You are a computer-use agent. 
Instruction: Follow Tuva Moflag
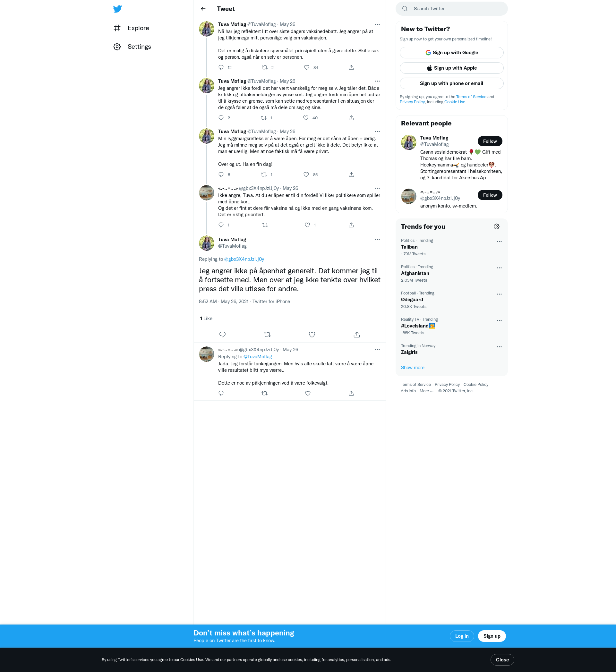tap(490, 141)
